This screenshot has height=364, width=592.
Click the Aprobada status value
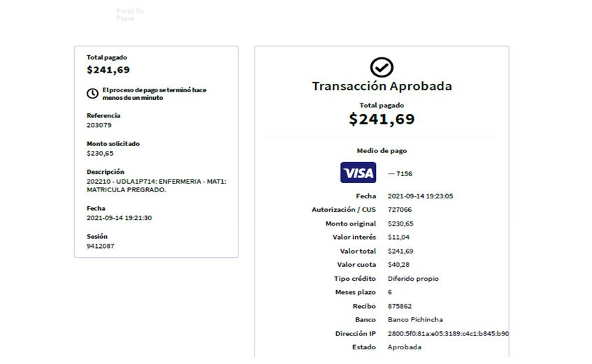404,347
